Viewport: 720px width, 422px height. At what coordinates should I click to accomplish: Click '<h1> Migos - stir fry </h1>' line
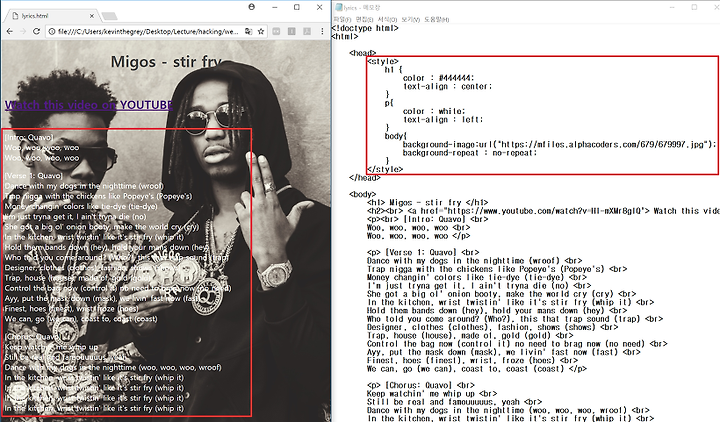[x=428, y=203]
